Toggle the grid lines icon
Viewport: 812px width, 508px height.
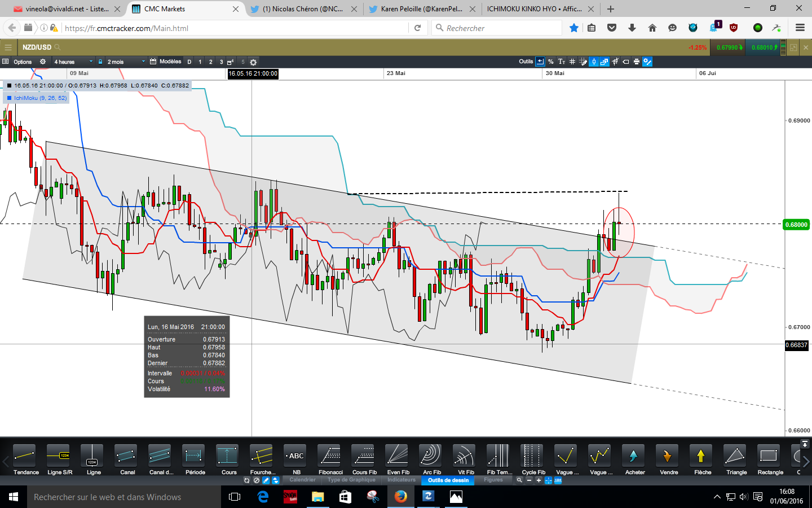coord(572,62)
